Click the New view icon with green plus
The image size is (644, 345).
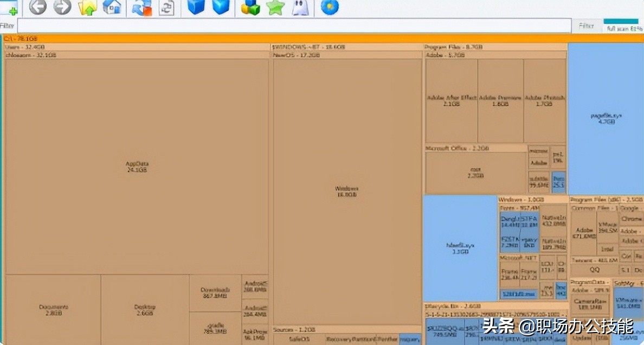9,7
